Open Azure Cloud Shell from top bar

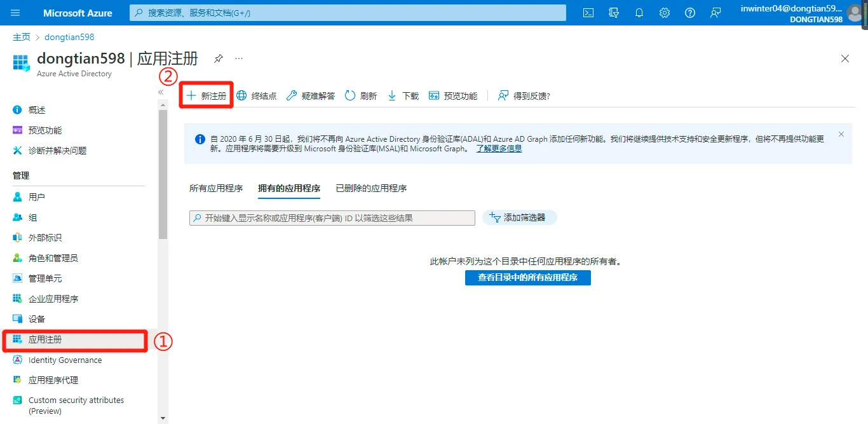[x=588, y=13]
